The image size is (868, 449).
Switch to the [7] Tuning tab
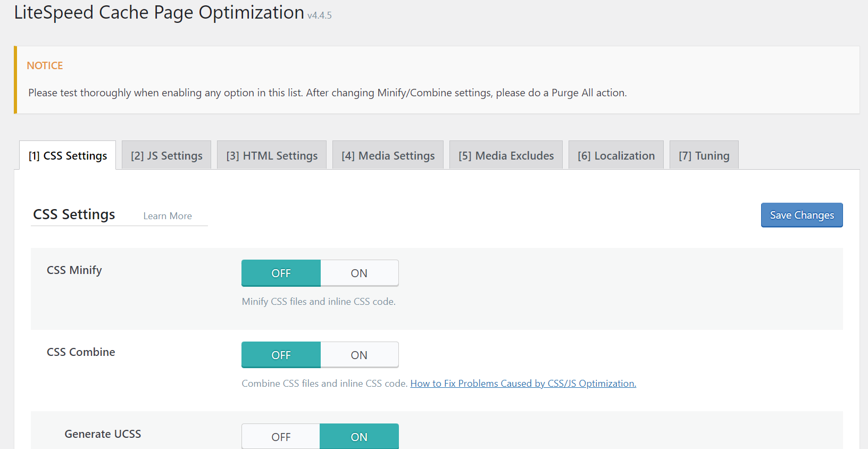click(704, 155)
